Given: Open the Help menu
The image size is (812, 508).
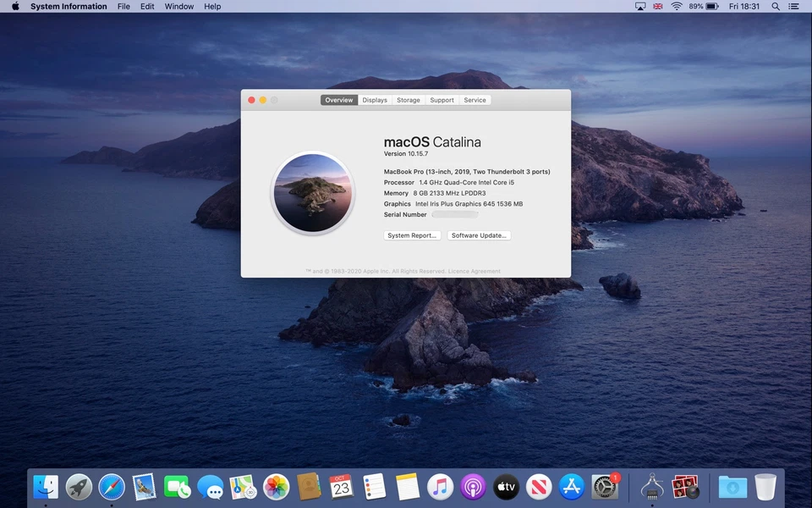Looking at the screenshot, I should (x=212, y=6).
